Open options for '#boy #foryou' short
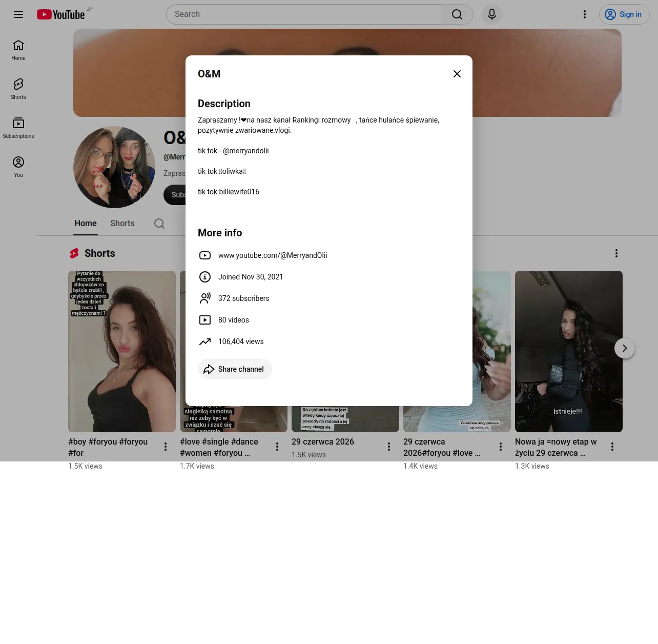 (x=166, y=447)
